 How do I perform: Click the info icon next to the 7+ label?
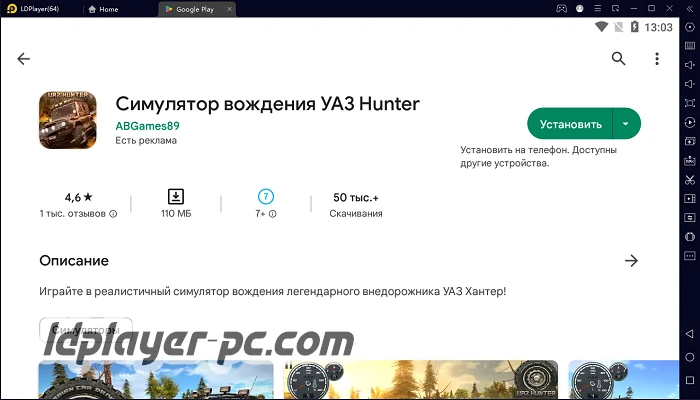point(273,214)
